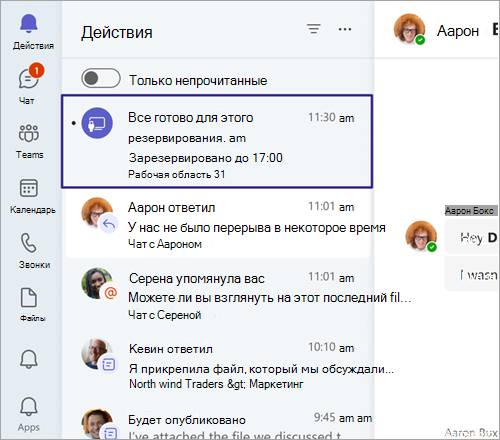Open the Серена упомянула вас notification
The width and height of the screenshot is (500, 440).
218,295
